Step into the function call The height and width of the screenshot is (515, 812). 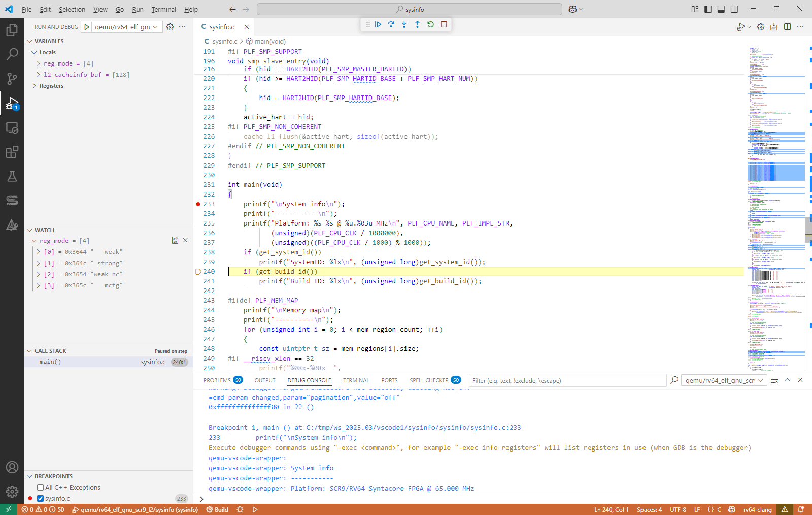[404, 24]
